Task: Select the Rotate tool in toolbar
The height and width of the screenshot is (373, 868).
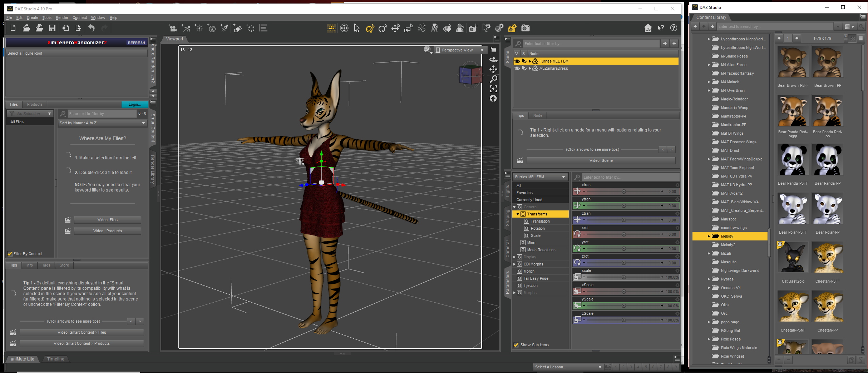Action: click(x=383, y=28)
